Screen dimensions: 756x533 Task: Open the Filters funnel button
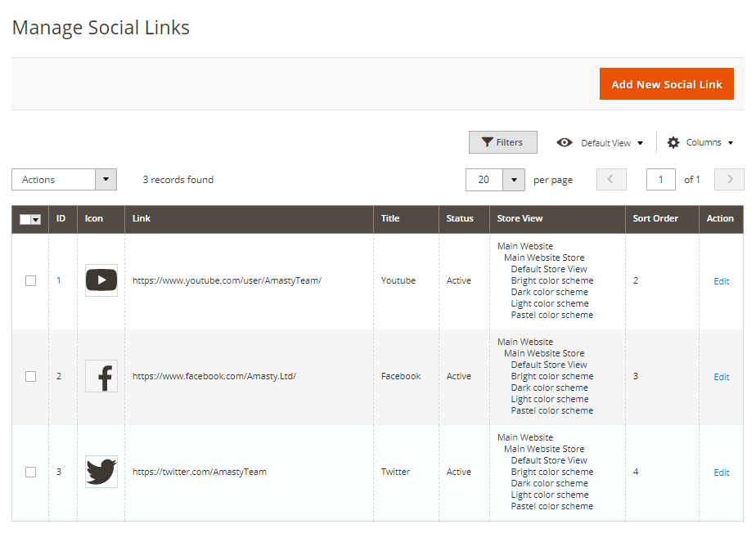(502, 142)
